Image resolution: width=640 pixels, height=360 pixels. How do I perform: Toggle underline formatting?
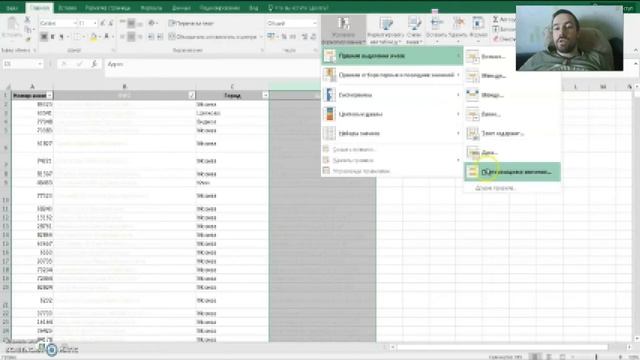[x=61, y=37]
